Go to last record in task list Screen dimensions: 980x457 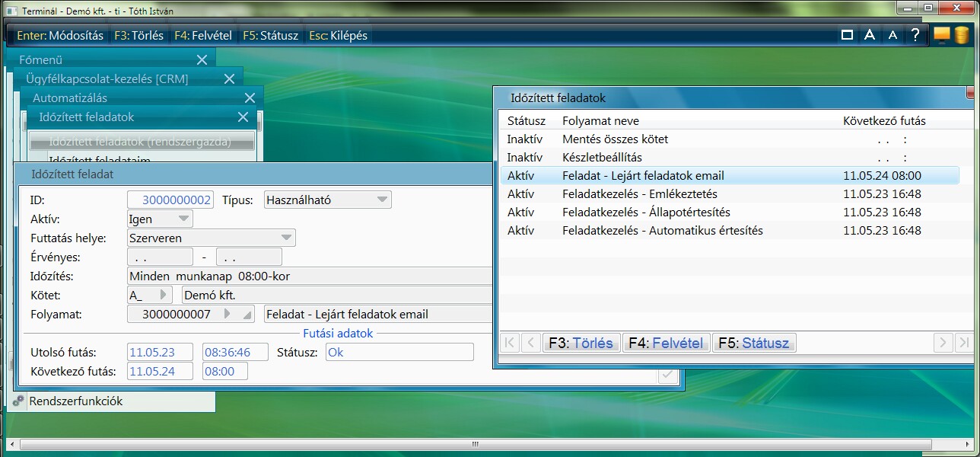point(964,343)
